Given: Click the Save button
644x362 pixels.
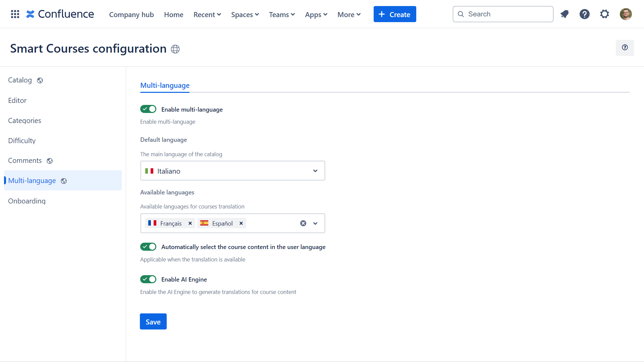Looking at the screenshot, I should [153, 322].
